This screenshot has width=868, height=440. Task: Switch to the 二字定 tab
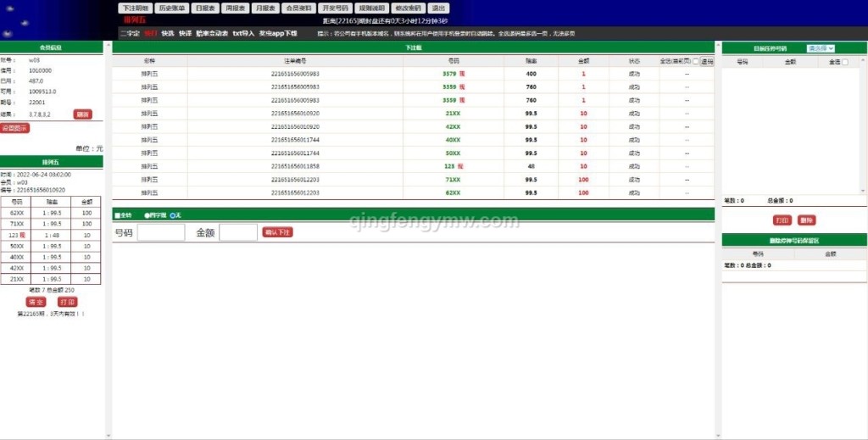129,33
